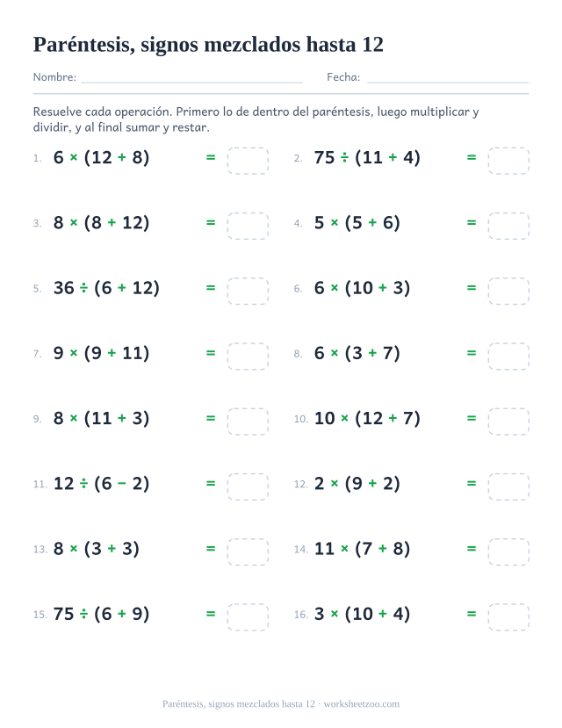Select answer box for 75 ÷ (11 + 4)

click(508, 161)
